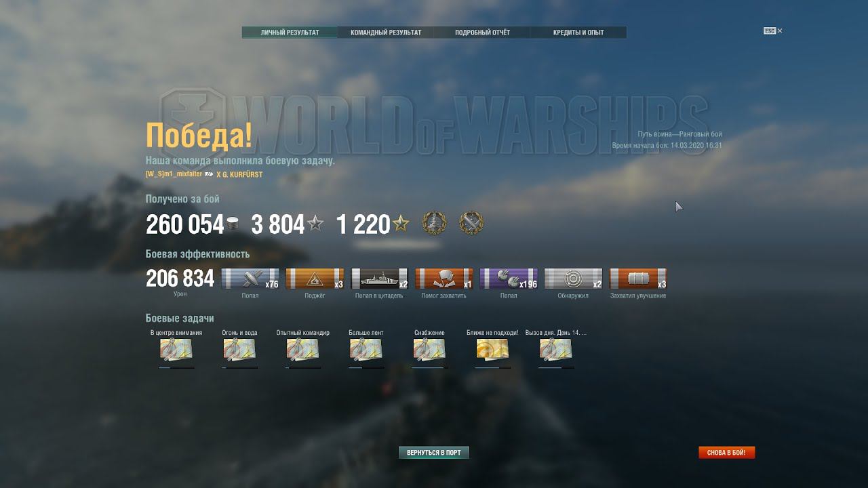Click the Снова в бой! button

727,452
